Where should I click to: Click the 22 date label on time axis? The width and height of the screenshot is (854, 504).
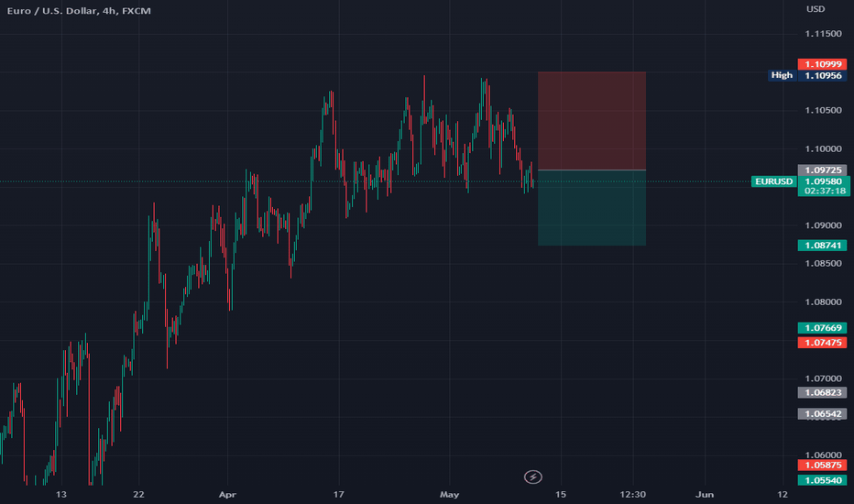click(139, 495)
